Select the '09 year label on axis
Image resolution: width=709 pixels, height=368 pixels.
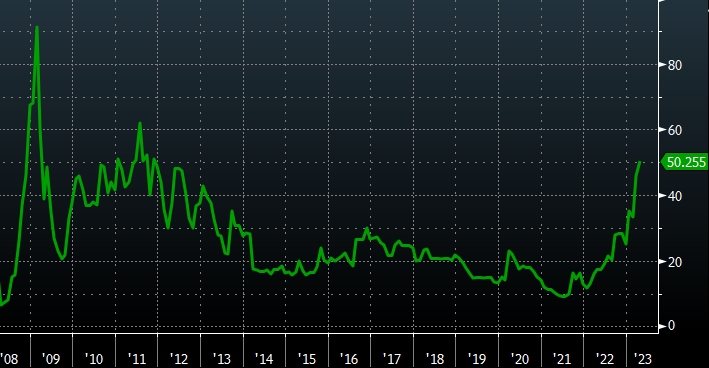point(51,359)
